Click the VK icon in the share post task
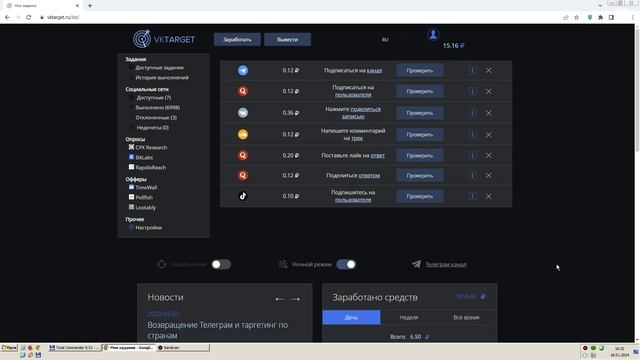640x360 pixels. 243,113
